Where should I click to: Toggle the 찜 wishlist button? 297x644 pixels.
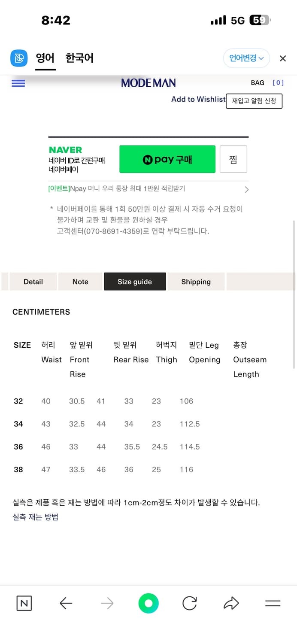233,159
